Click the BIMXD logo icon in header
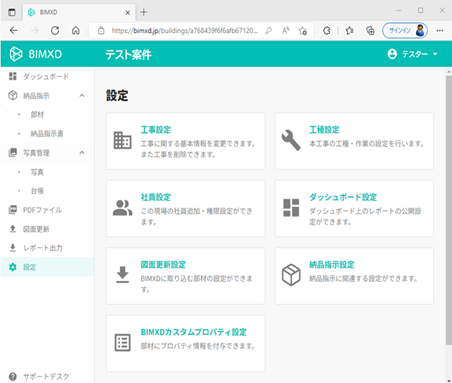Screen dimensions: 452x383 (x=16, y=54)
